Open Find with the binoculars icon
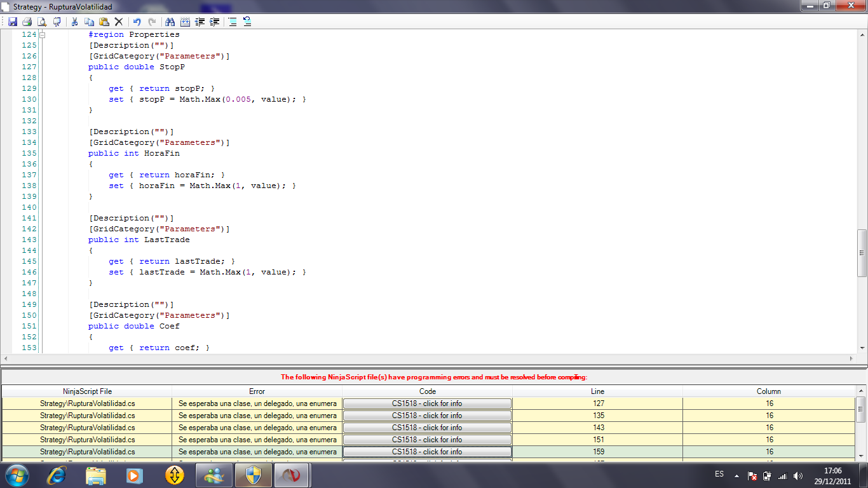 (170, 22)
